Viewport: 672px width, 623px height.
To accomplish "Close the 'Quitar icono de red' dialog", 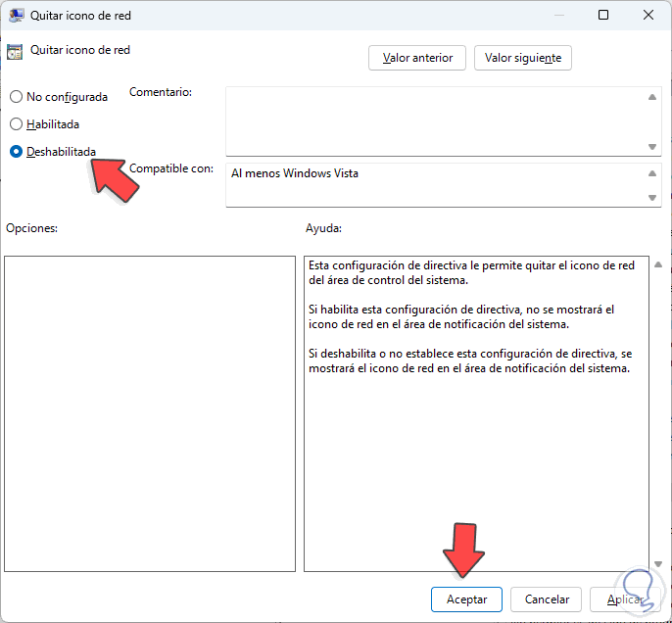I will click(x=648, y=15).
